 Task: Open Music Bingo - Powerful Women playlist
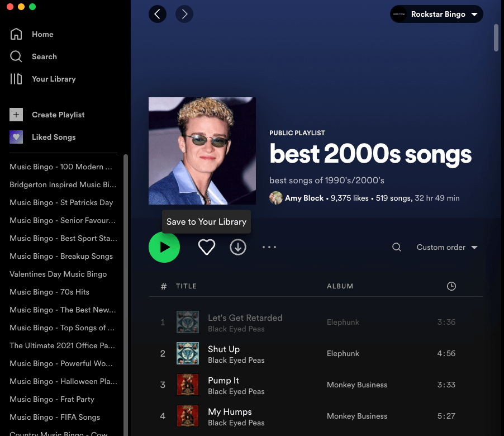pyautogui.click(x=61, y=363)
